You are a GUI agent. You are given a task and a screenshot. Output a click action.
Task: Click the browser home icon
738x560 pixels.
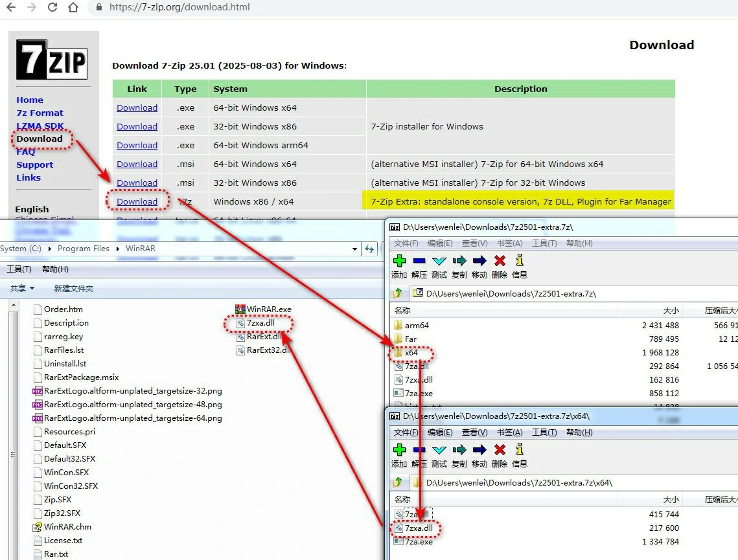(74, 8)
